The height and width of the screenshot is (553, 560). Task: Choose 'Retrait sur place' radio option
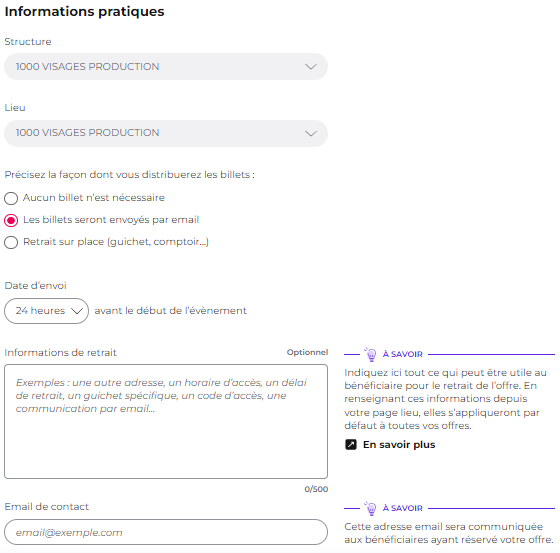coord(11,242)
